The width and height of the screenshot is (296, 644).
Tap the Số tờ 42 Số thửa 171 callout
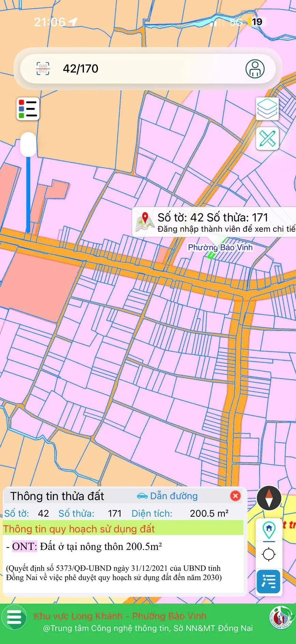214,223
